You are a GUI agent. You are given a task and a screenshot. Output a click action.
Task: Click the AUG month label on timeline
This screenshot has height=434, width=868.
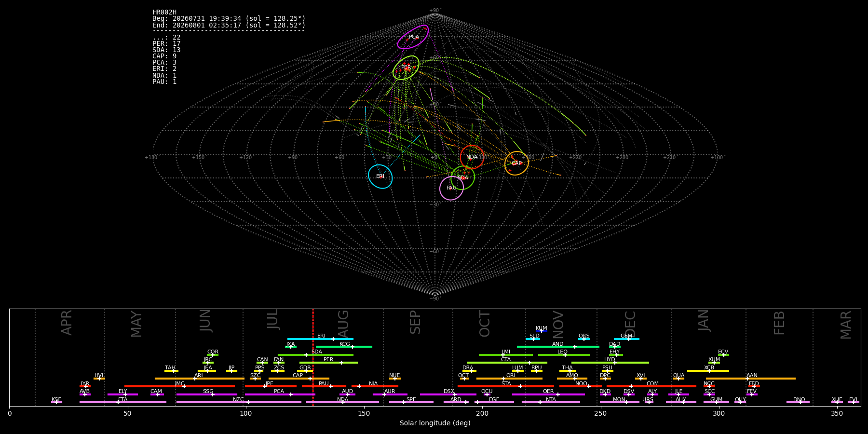[x=343, y=324]
